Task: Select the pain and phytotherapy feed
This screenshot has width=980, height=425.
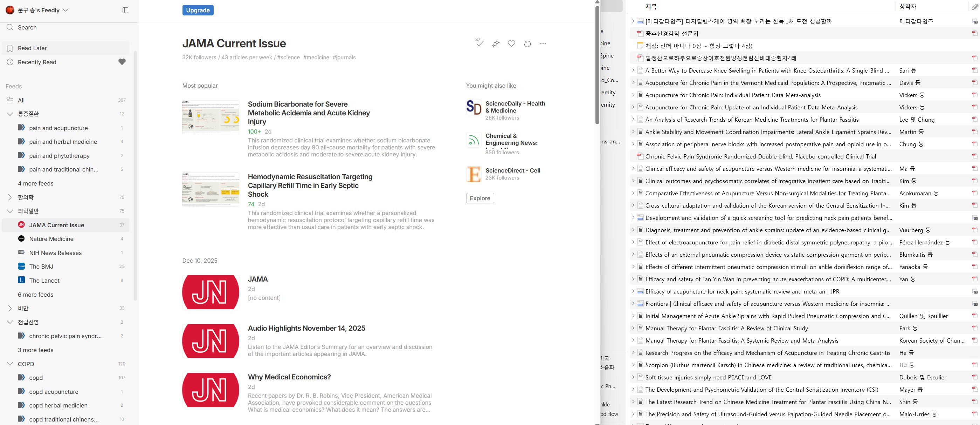Action: click(59, 155)
